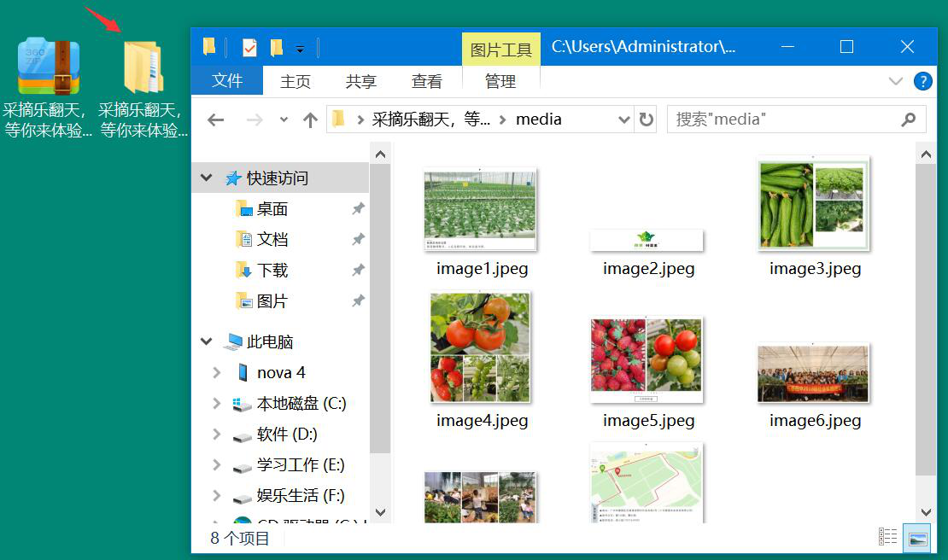Go back with the left arrow
The image size is (948, 560).
tap(216, 120)
